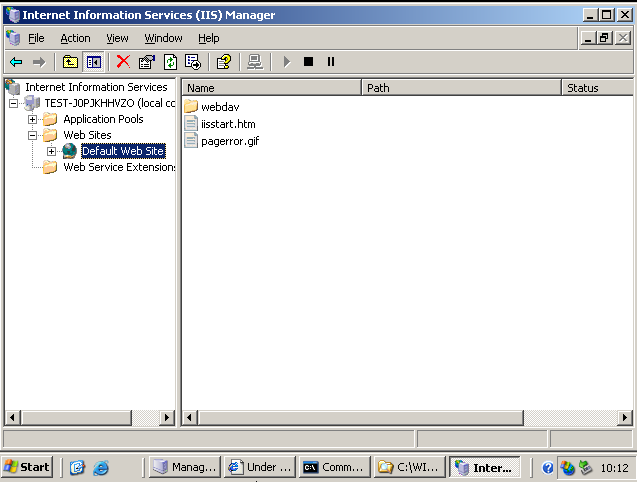Switch to the Comm... taskbar window
Screen dimensions: 637x482
click(334, 467)
